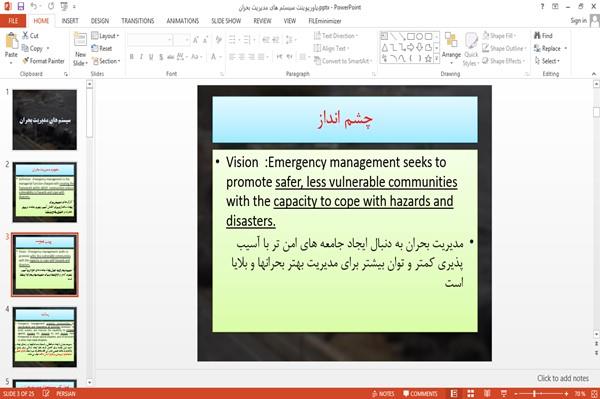Screen dimensions: 600x399
Task: Select the Copy icon in Clipboard group
Action: pos(25,48)
